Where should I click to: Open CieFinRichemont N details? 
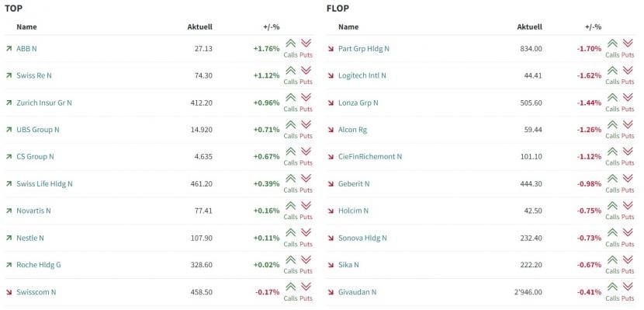pos(370,157)
